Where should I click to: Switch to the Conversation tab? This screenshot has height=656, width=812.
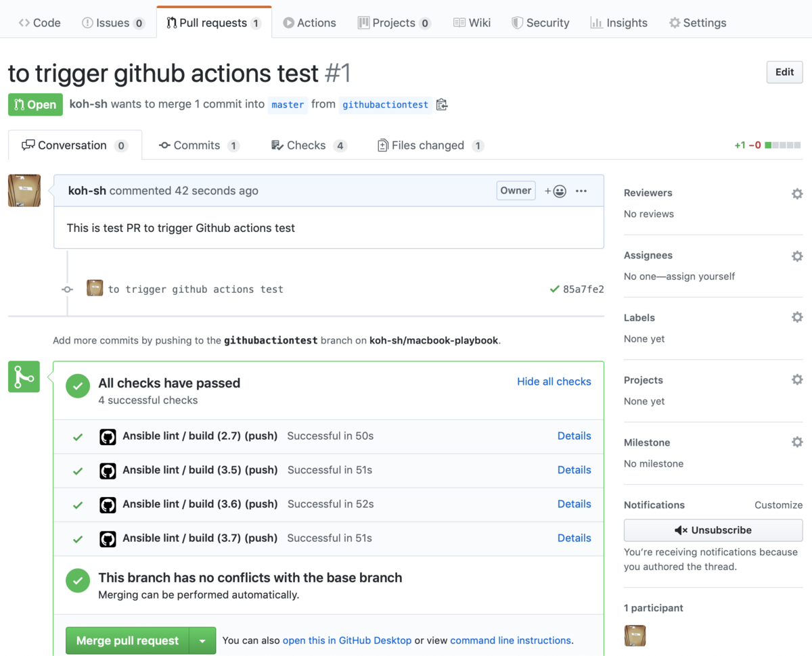(75, 145)
